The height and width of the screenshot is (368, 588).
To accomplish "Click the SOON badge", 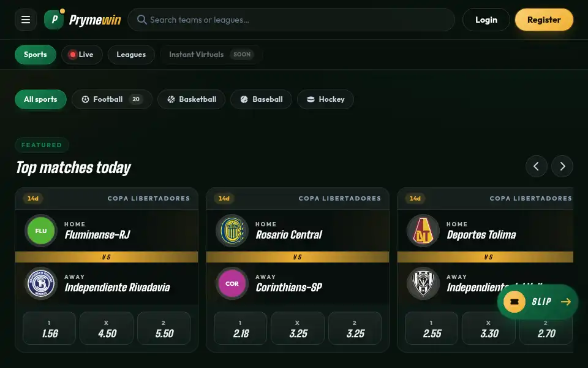I will pyautogui.click(x=242, y=55).
